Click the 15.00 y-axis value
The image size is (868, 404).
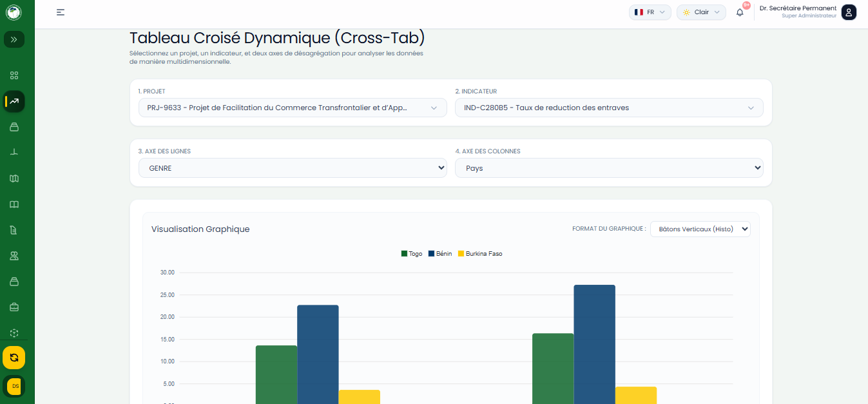point(168,339)
